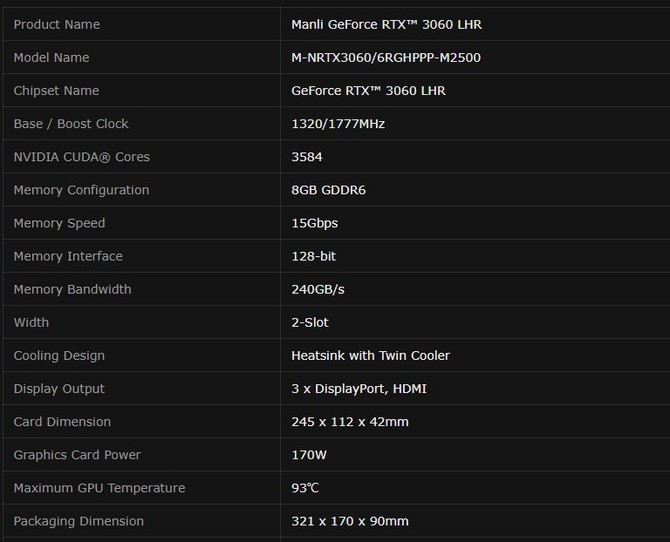Select '3 x DisplayPort, HDMI' value
This screenshot has height=542, width=670.
tap(359, 389)
